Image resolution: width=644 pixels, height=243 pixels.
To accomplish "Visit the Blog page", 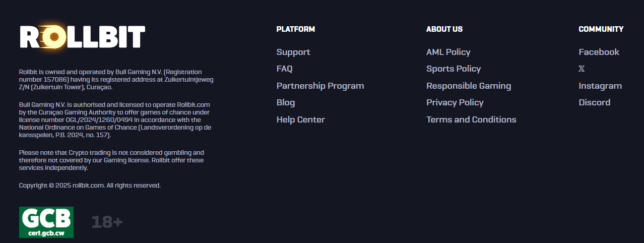I will pos(286,102).
